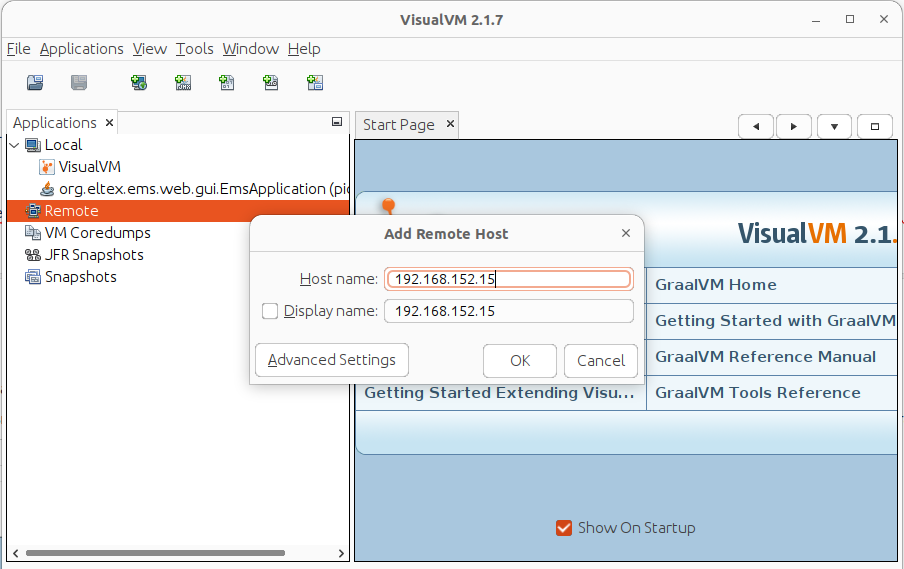The width and height of the screenshot is (904, 569).
Task: Open the Tools menu
Action: click(x=195, y=49)
